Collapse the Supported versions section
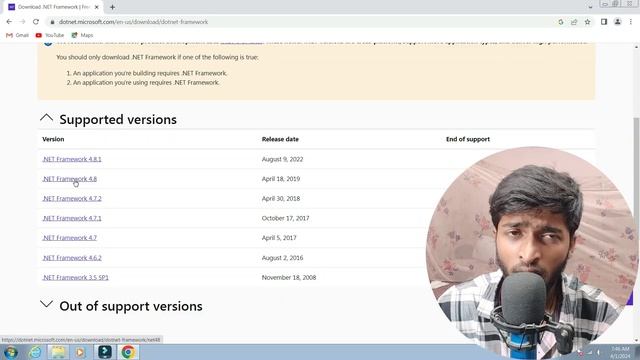 click(x=47, y=118)
